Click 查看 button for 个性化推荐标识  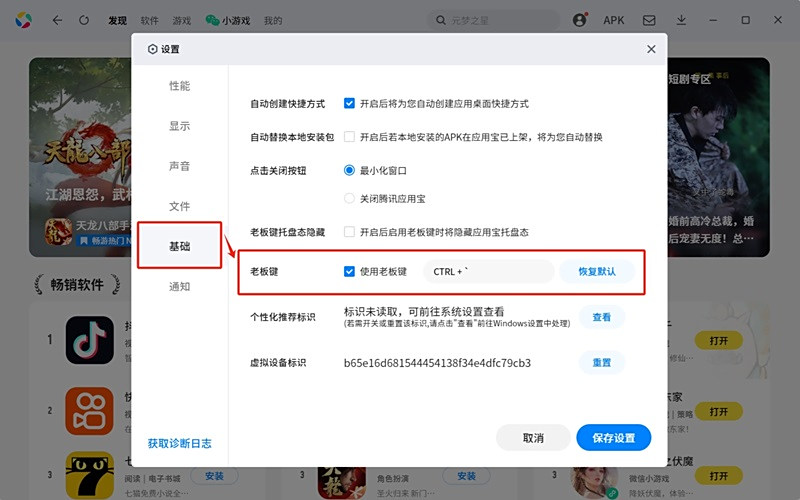click(602, 317)
